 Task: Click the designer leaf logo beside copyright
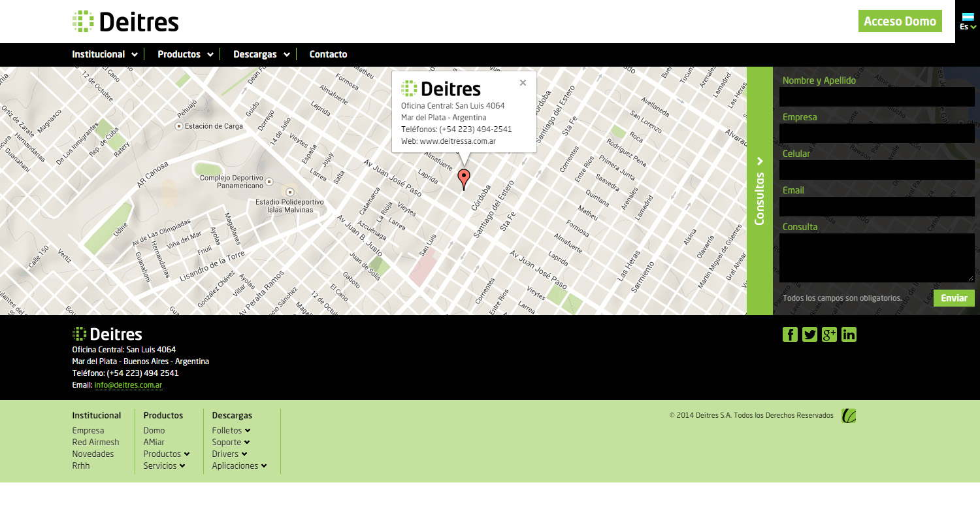click(849, 416)
